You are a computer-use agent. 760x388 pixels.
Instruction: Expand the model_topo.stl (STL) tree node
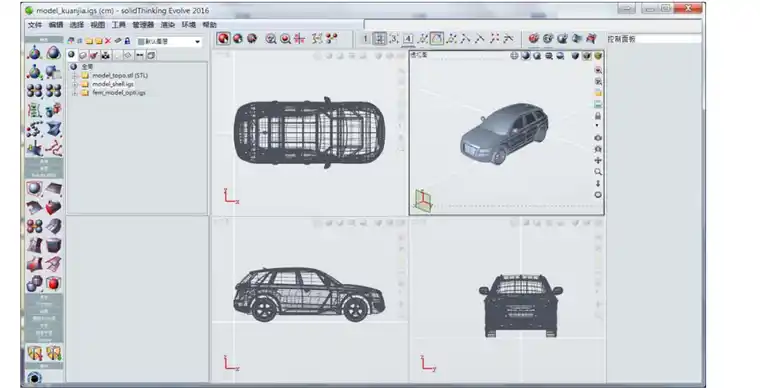click(x=75, y=76)
